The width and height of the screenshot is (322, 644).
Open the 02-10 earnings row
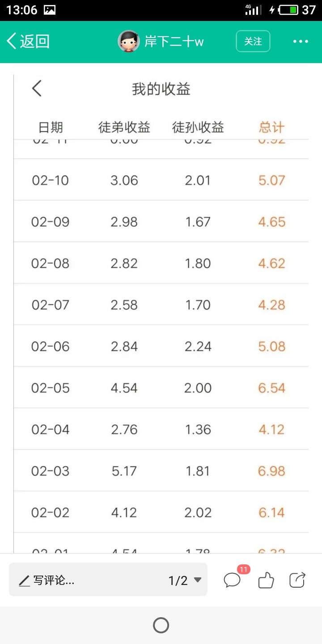pyautogui.click(x=161, y=180)
